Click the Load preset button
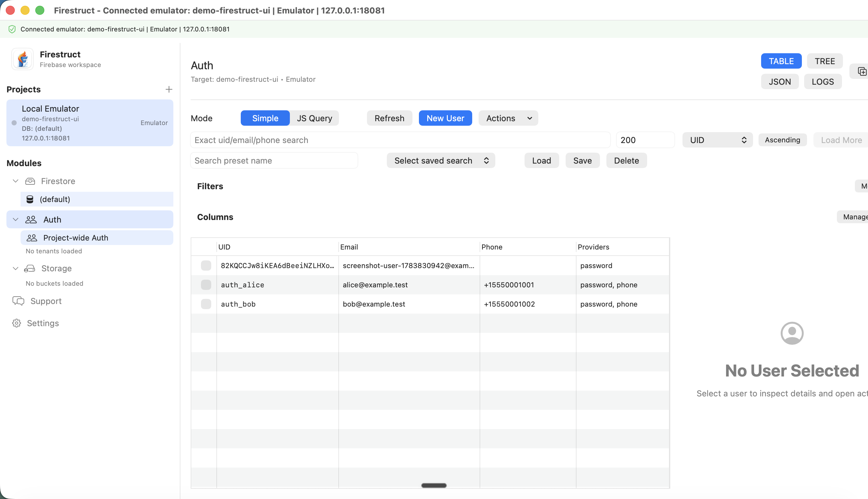 coord(542,160)
